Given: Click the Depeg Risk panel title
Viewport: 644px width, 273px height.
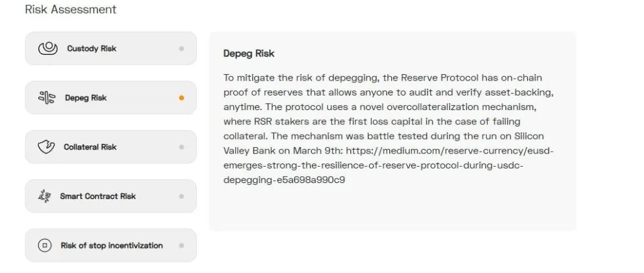Looking at the screenshot, I should [x=249, y=53].
